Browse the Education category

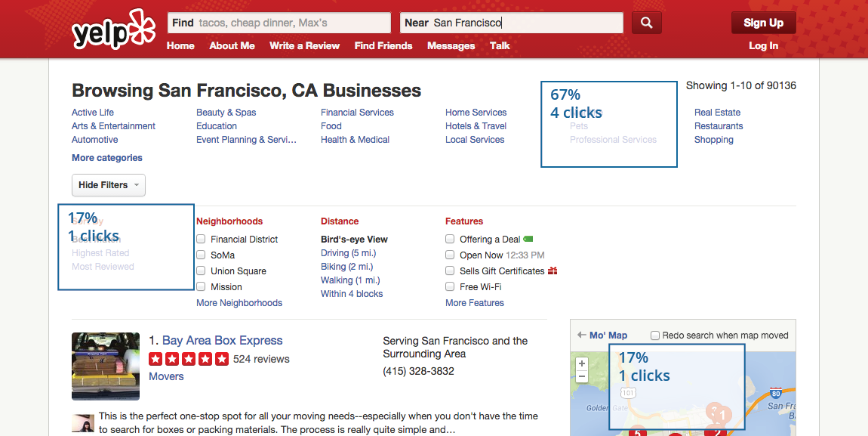(217, 126)
